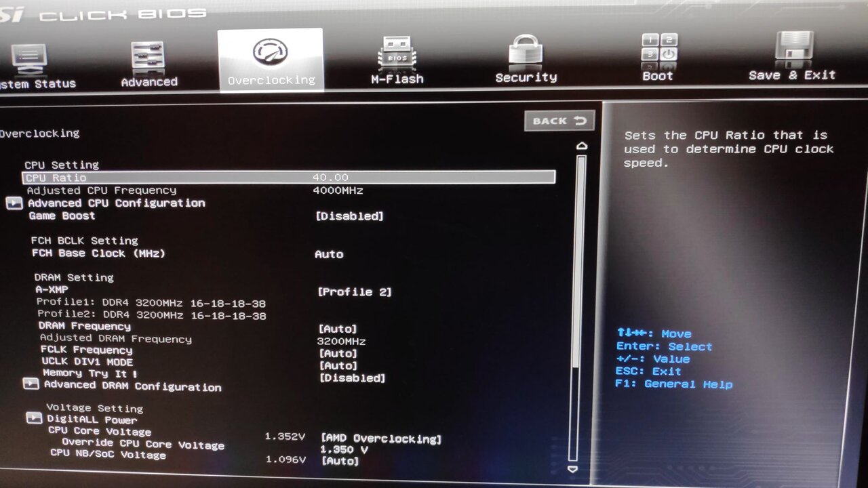Select the Game Boost setting
868x488 pixels.
[x=62, y=216]
